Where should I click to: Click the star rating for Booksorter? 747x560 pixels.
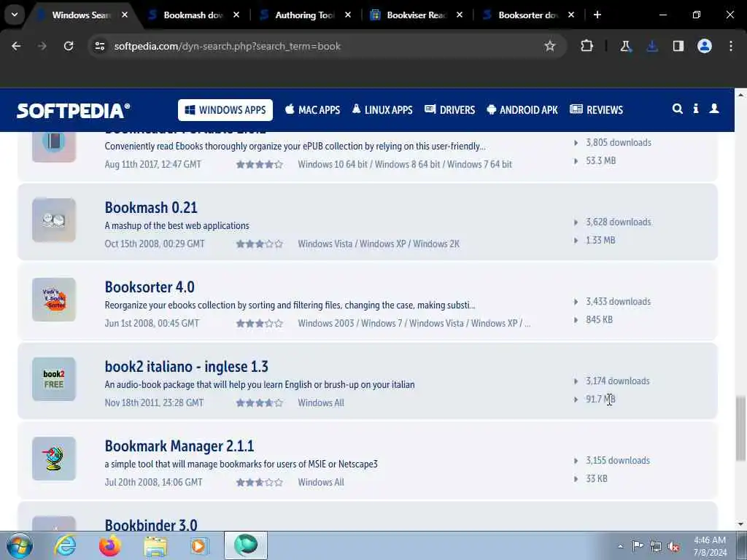260,323
